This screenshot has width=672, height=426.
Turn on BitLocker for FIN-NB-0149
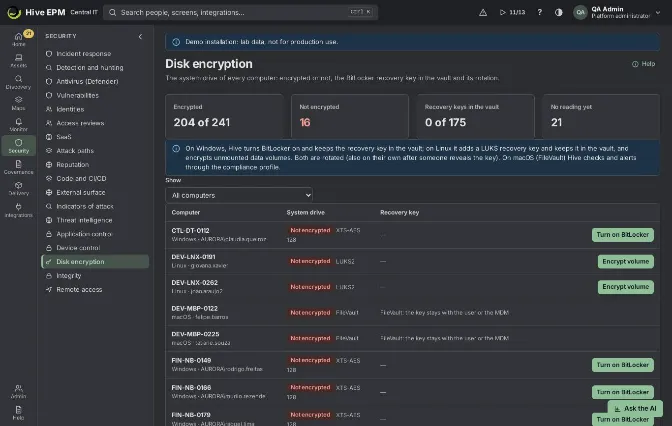623,365
